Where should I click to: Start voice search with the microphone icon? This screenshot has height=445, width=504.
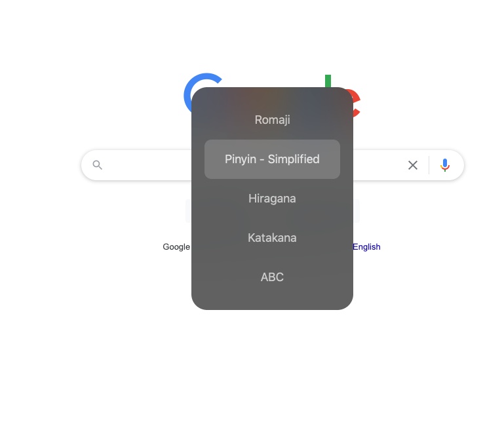[x=445, y=165]
